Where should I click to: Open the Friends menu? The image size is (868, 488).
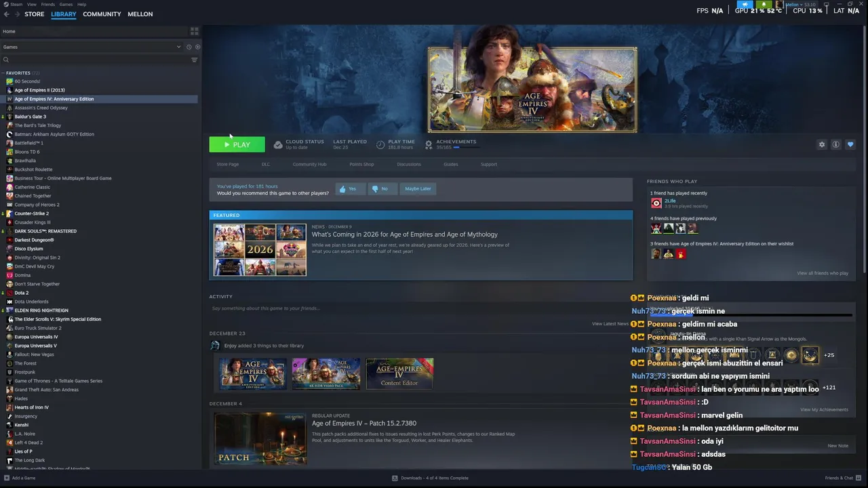(x=48, y=4)
